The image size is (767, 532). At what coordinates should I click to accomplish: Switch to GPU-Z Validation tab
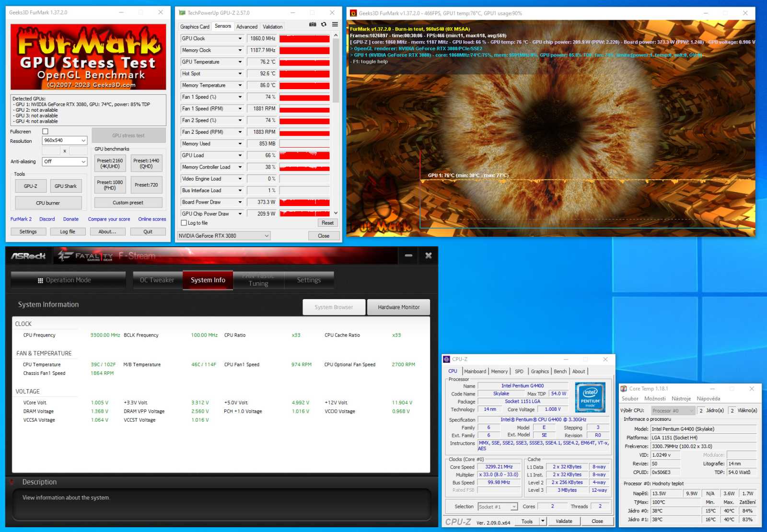click(272, 27)
